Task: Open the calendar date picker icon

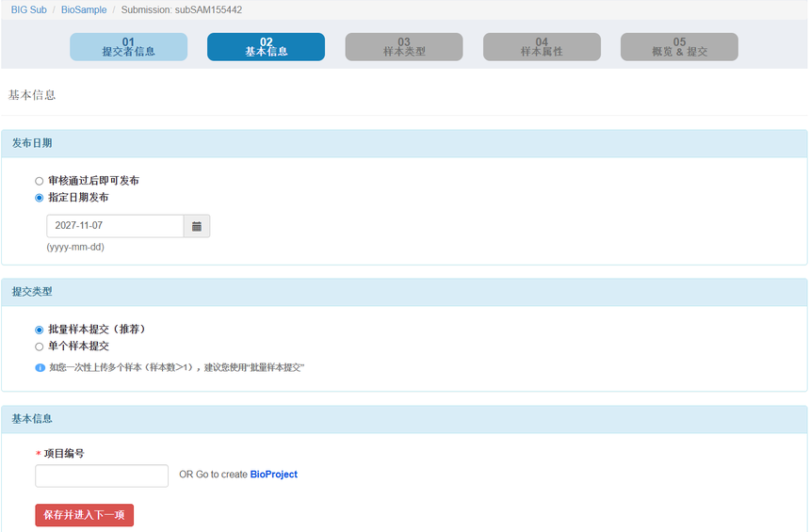Action: [x=197, y=226]
